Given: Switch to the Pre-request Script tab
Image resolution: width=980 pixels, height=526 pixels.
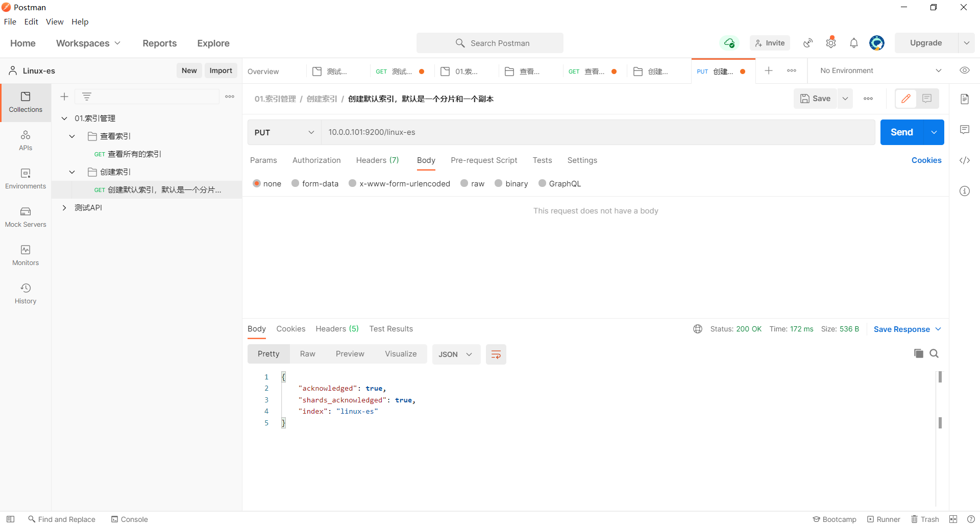Looking at the screenshot, I should 484,160.
